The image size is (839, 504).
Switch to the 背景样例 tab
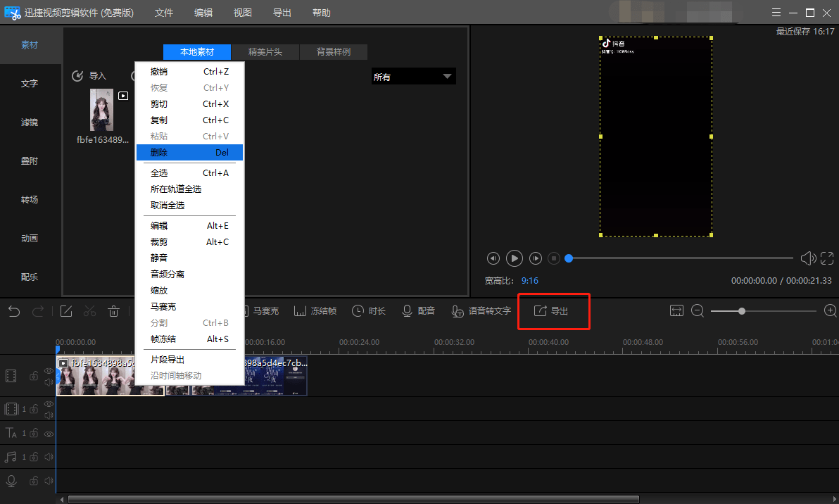point(334,52)
